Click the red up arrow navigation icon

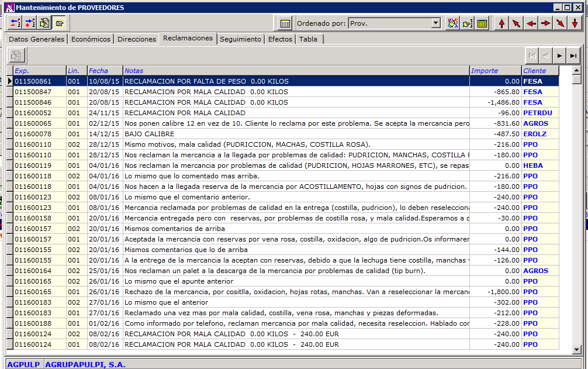(x=501, y=23)
